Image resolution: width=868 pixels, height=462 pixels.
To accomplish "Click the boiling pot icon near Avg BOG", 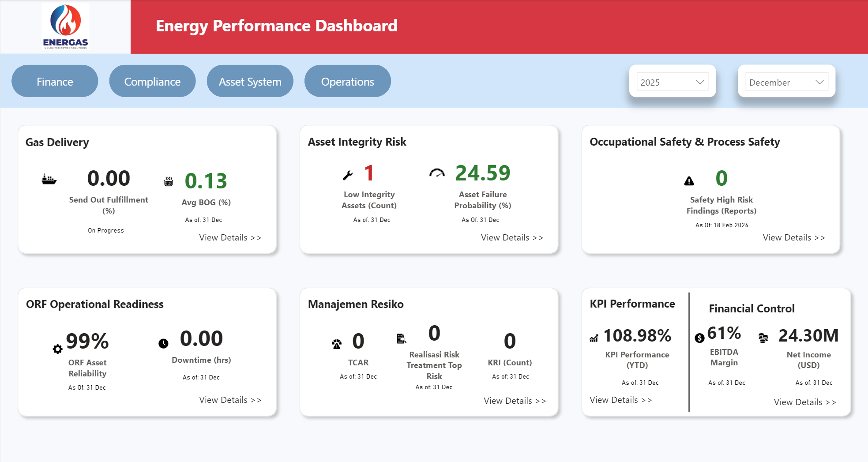I will (169, 181).
